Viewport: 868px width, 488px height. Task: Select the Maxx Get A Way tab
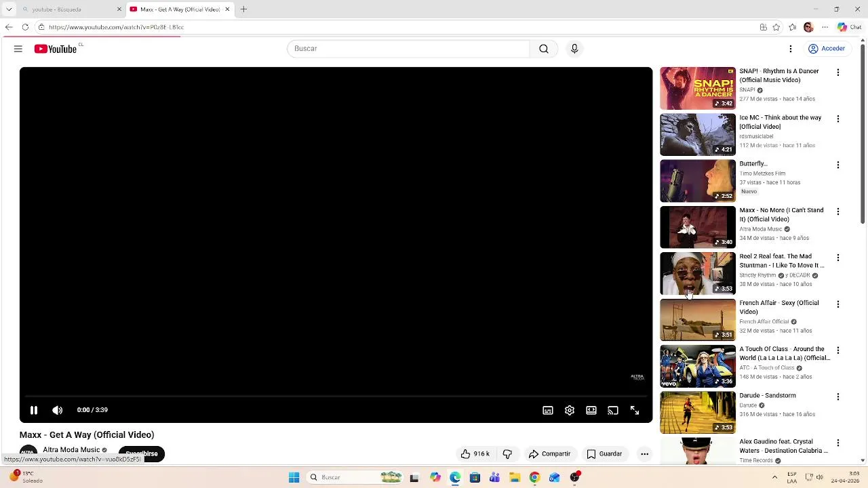(180, 9)
